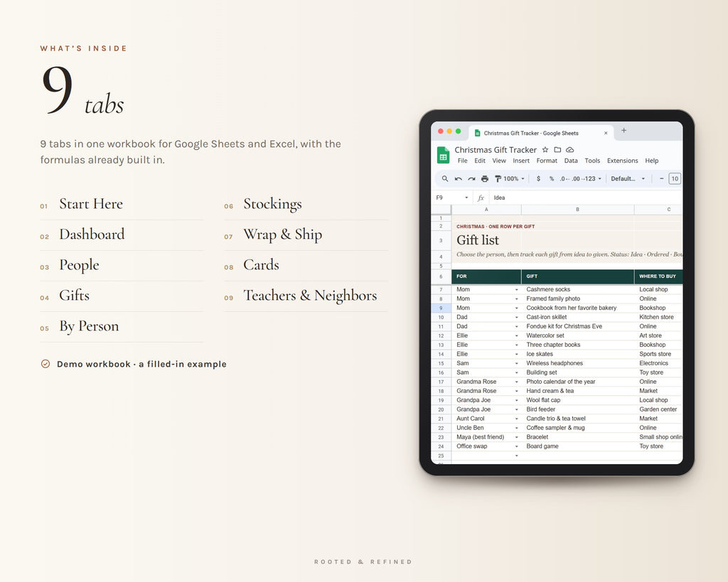
Task: Star the Christmas Gift Tracker document
Action: pyautogui.click(x=545, y=150)
